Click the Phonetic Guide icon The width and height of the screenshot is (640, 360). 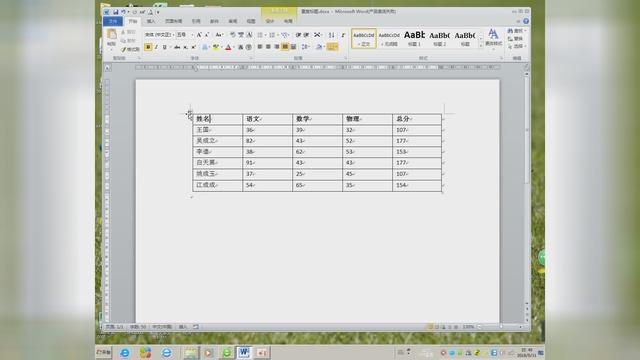241,35
